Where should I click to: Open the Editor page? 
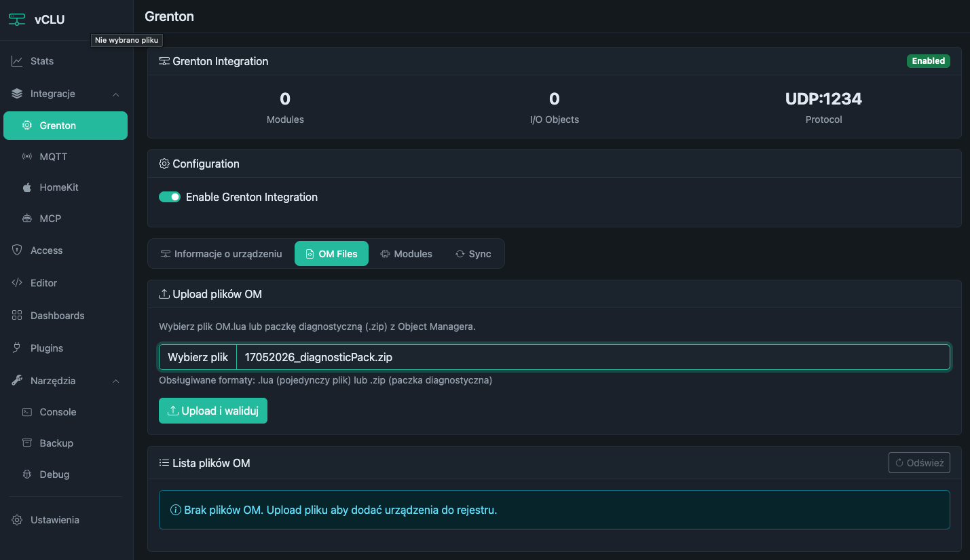[x=65, y=283]
